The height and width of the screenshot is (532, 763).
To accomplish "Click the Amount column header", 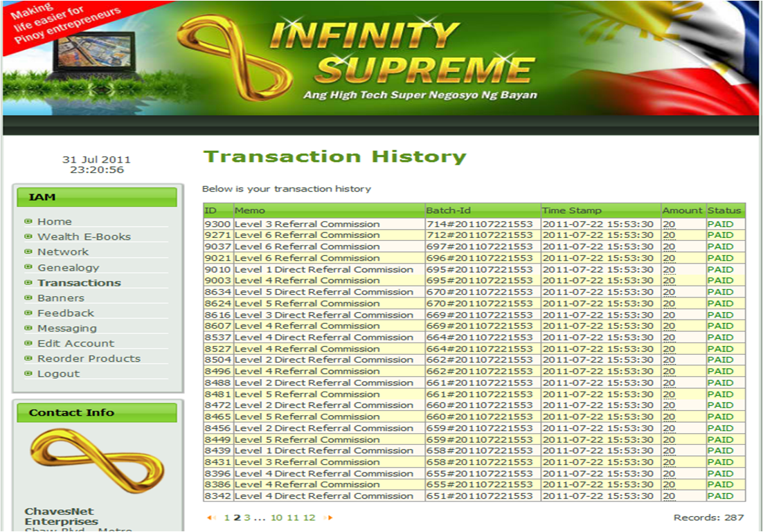I will (x=683, y=211).
